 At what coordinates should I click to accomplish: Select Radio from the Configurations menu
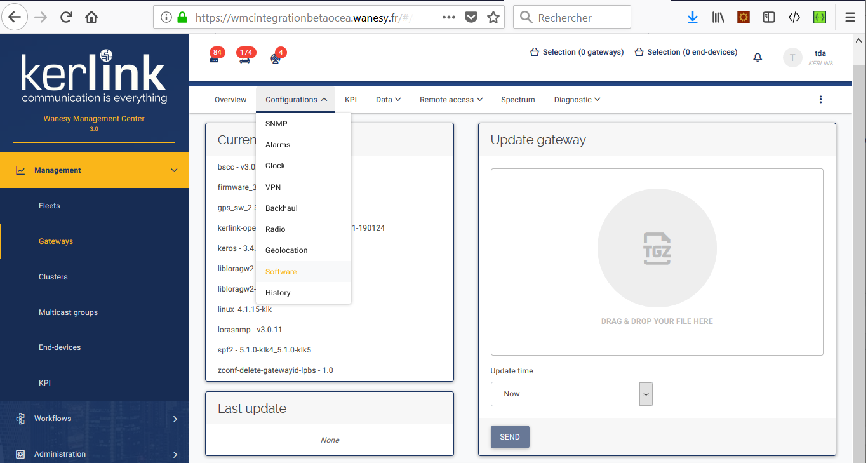pos(276,229)
